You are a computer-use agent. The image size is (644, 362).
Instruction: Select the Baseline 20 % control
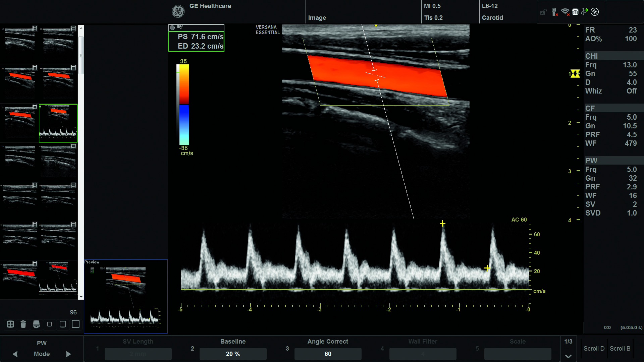233,354
